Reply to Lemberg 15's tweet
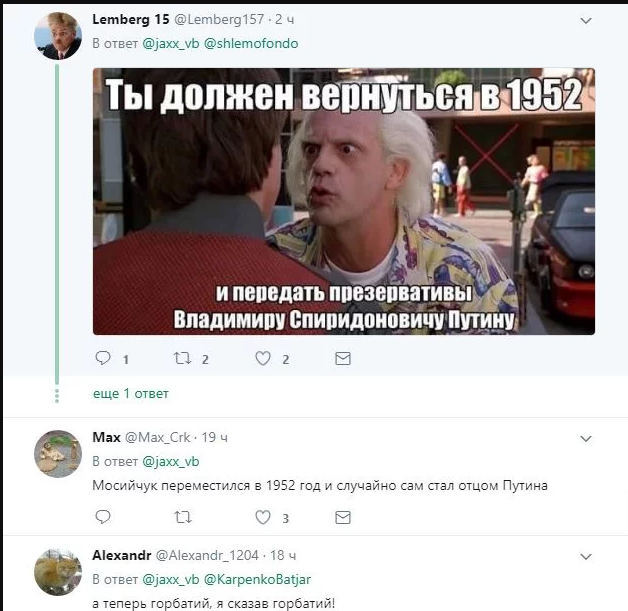Image resolution: width=628 pixels, height=611 pixels. (103, 358)
